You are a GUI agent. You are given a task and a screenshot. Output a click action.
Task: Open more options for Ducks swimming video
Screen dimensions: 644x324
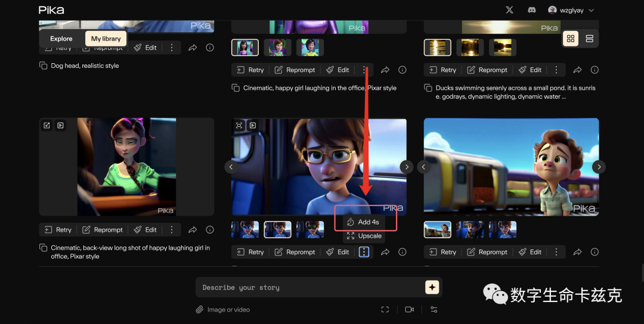pos(556,70)
